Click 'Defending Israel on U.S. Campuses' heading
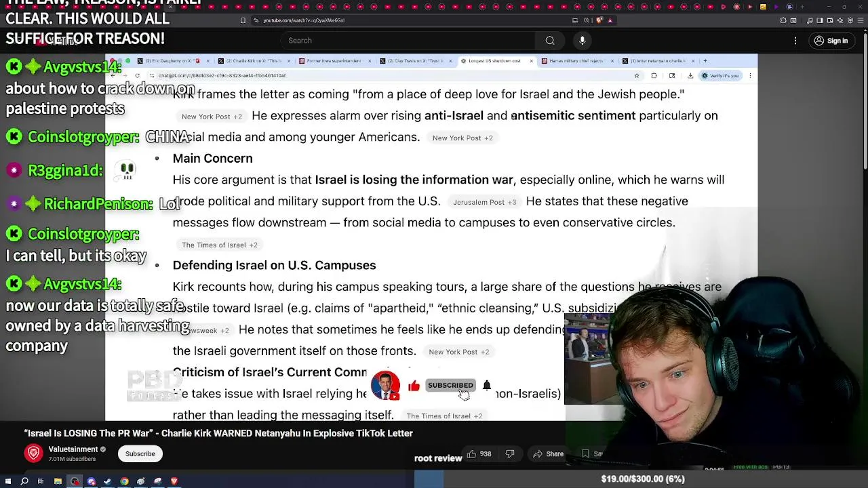868x488 pixels. coord(274,265)
